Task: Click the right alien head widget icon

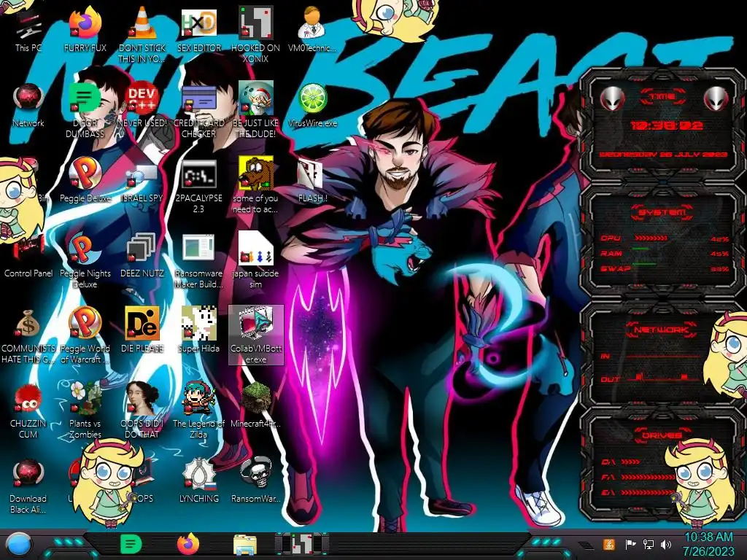Action: pos(716,99)
